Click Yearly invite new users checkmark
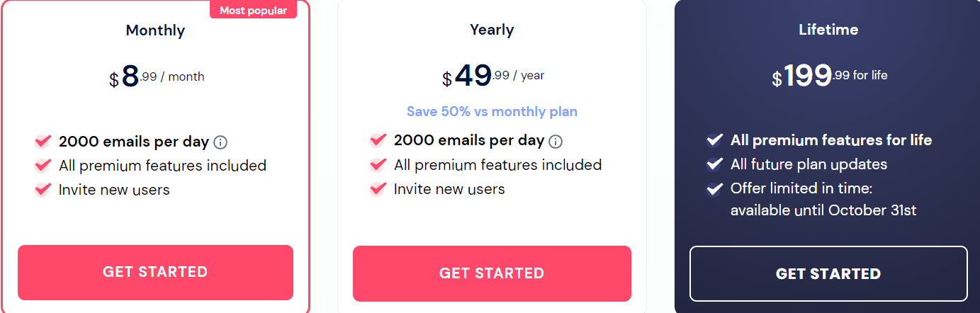This screenshot has height=313, width=980. pyautogui.click(x=378, y=189)
